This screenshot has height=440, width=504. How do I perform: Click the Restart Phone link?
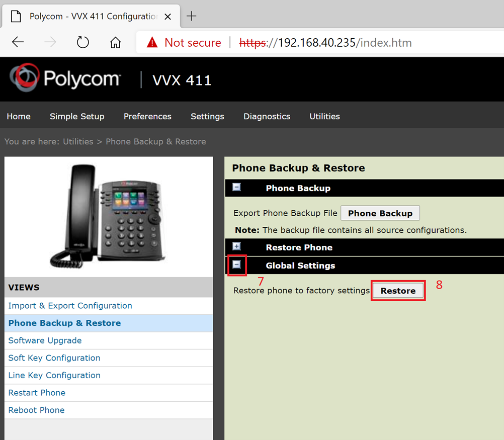coord(37,392)
